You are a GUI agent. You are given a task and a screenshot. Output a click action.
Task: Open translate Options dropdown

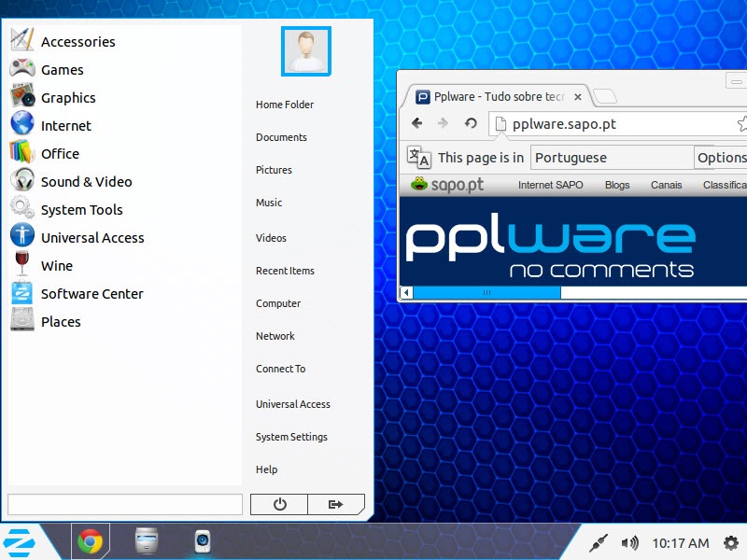(x=721, y=158)
